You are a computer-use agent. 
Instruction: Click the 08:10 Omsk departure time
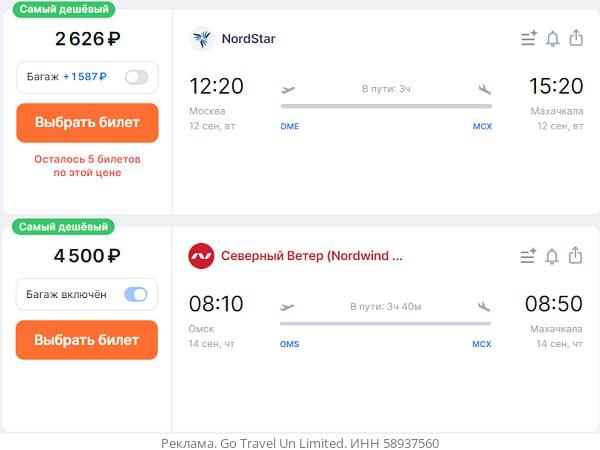pyautogui.click(x=216, y=303)
